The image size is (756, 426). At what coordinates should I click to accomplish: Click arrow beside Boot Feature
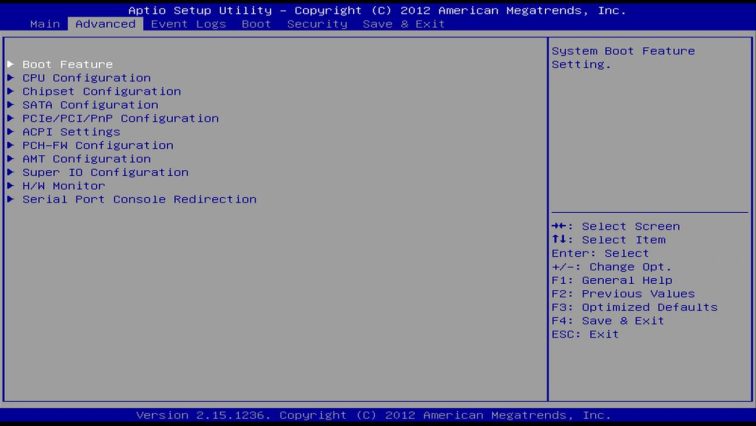(11, 64)
